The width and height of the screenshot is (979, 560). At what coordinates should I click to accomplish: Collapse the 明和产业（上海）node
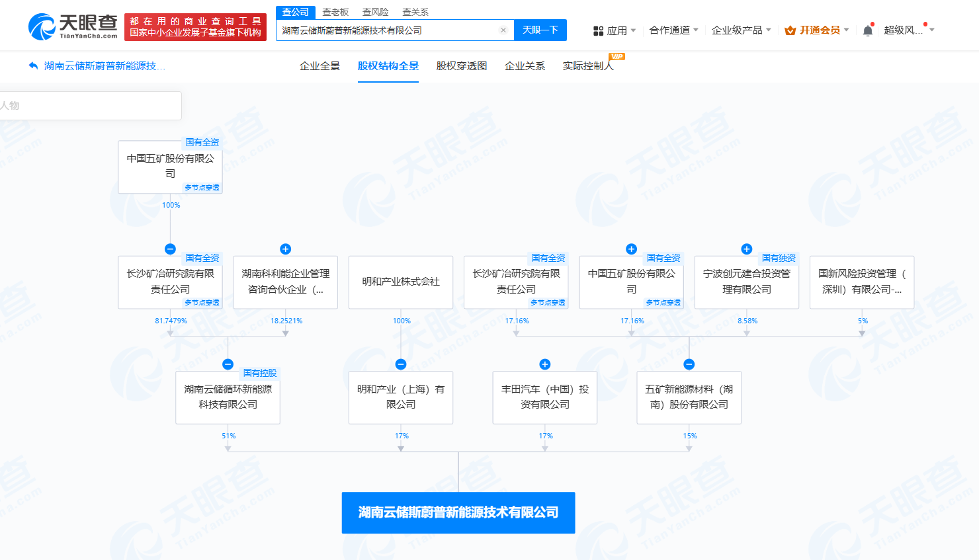click(401, 364)
